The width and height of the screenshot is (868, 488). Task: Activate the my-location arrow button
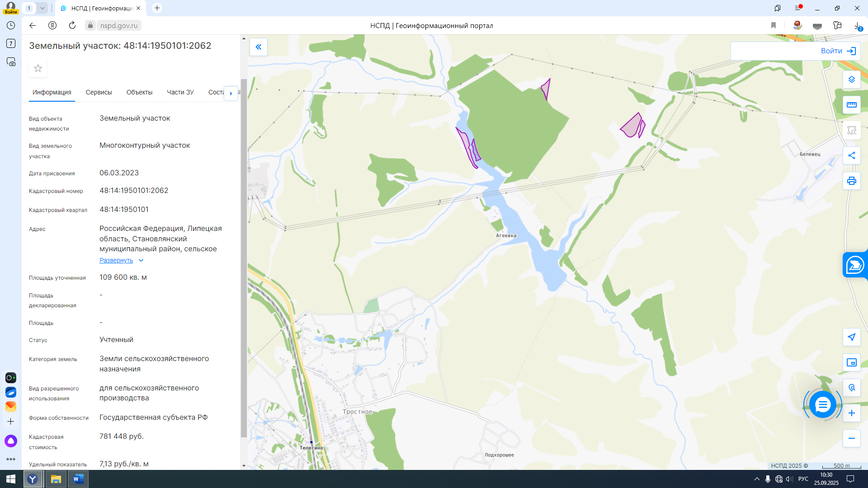851,337
